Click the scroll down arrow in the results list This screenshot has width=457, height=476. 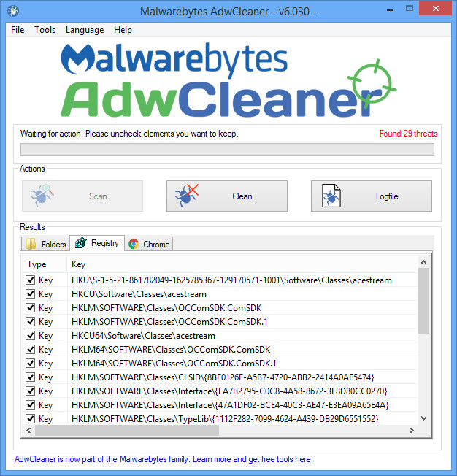pos(424,418)
